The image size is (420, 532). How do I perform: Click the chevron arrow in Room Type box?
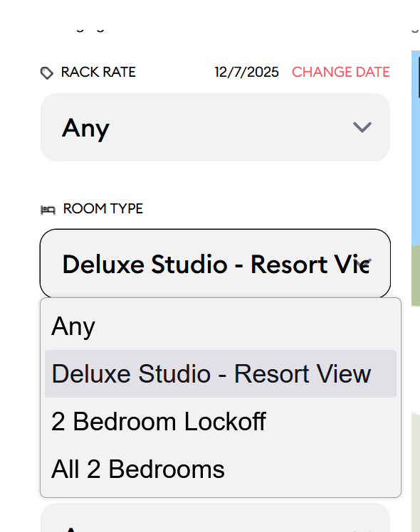pyautogui.click(x=362, y=262)
